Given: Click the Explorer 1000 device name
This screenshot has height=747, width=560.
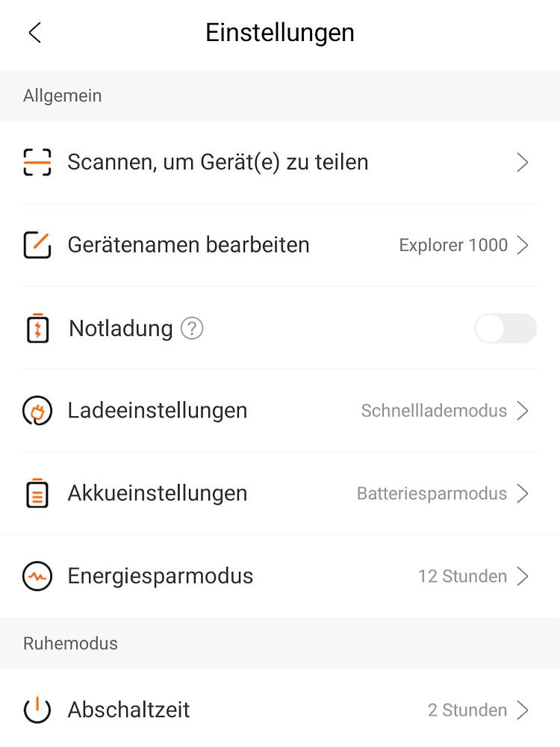Looking at the screenshot, I should click(x=453, y=245).
